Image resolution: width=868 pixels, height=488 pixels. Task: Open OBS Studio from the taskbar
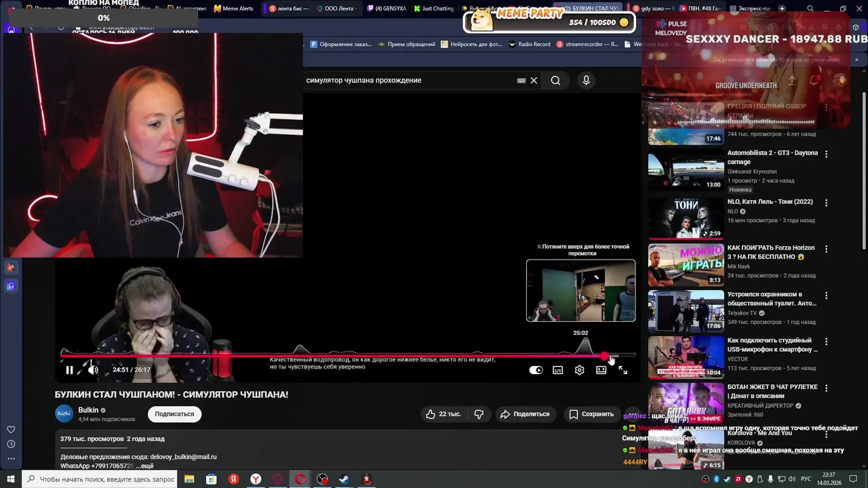pos(322,479)
